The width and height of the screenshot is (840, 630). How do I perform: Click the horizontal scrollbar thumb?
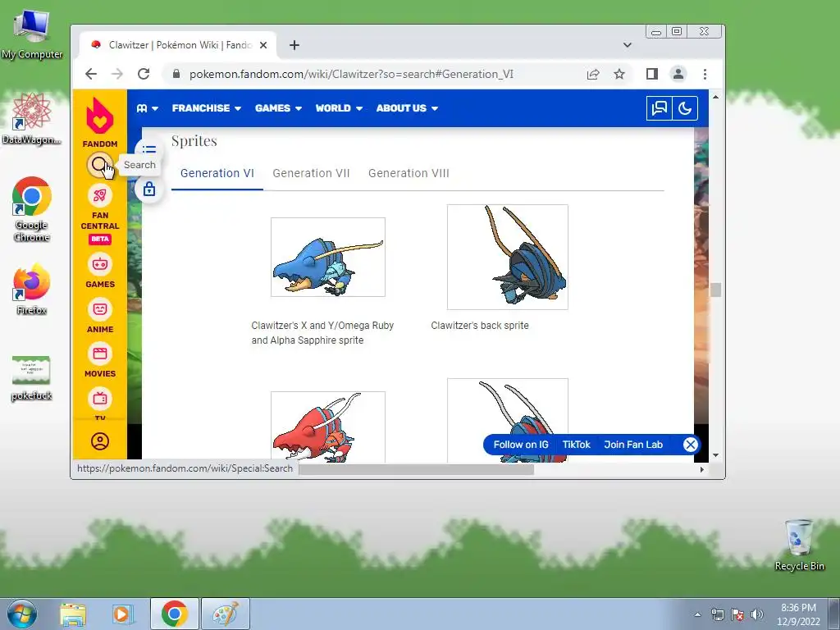click(416, 469)
